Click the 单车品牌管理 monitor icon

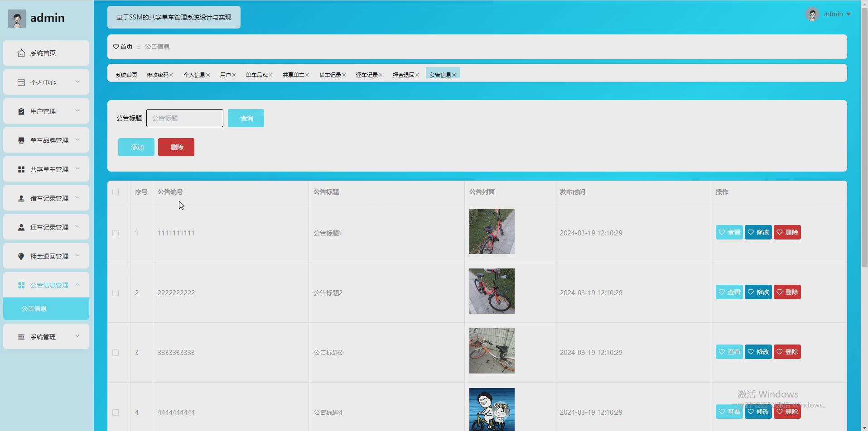[x=21, y=140]
